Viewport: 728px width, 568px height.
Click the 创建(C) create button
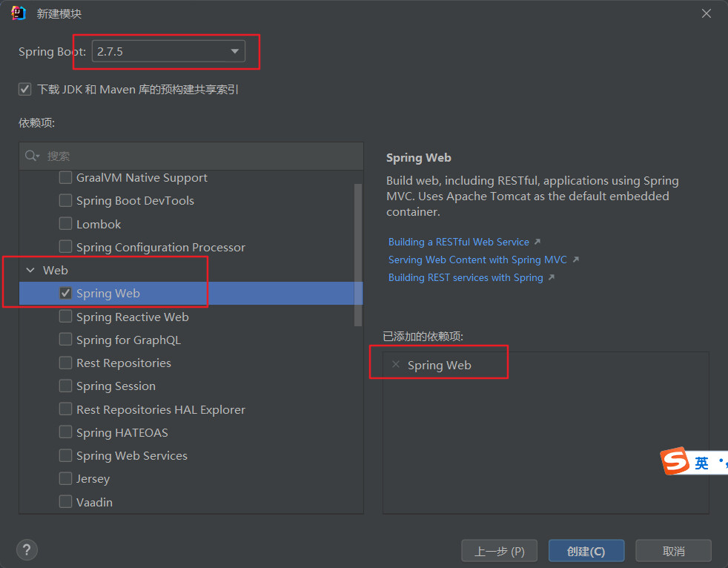coord(586,551)
